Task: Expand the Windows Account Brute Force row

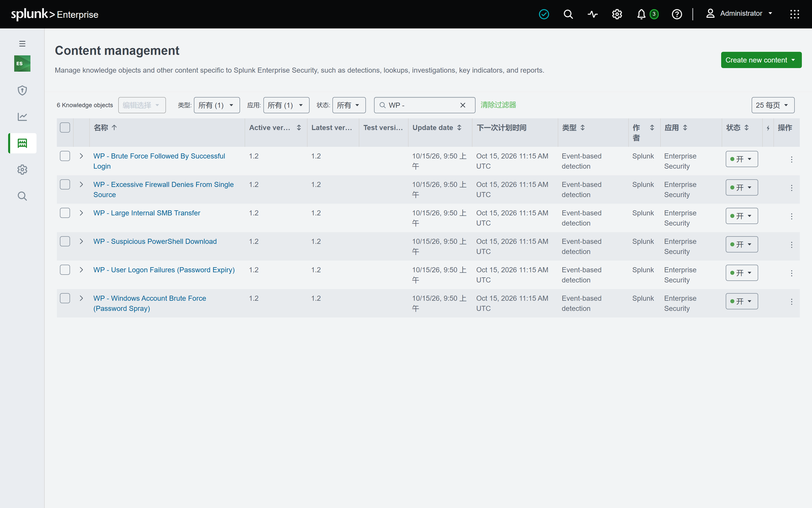Action: point(81,298)
